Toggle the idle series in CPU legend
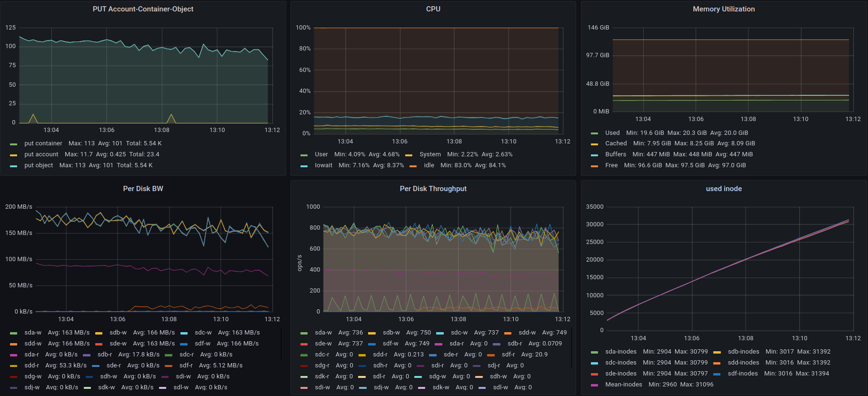The height and width of the screenshot is (396, 868). [429, 165]
